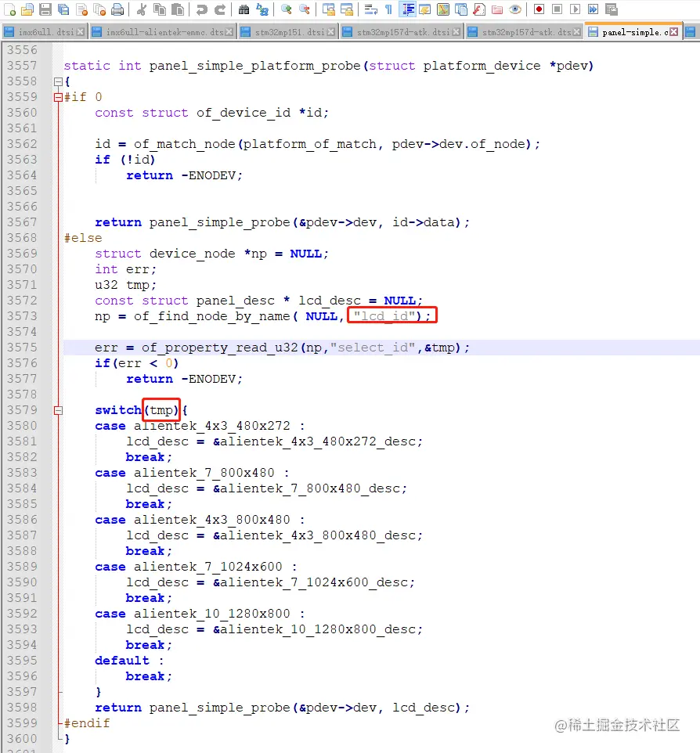The image size is (700, 753).
Task: Close the imx6ull-alientek-emmc.dts tab
Action: pyautogui.click(x=229, y=31)
